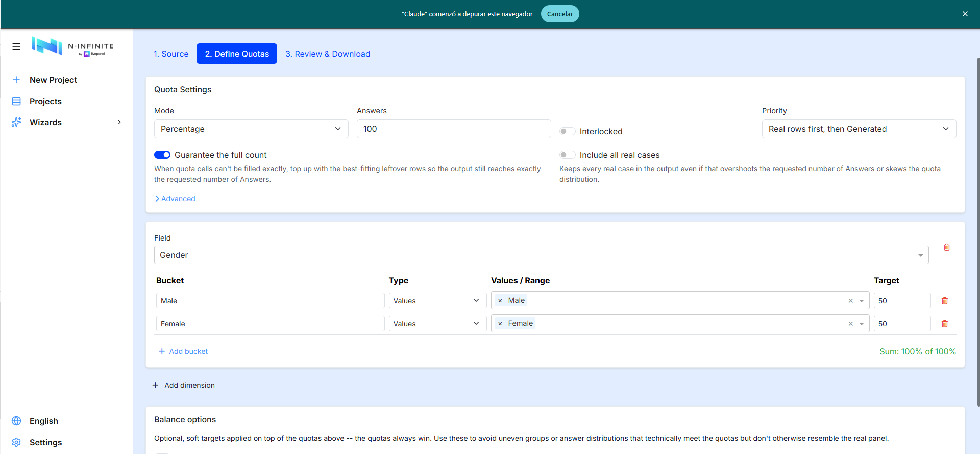
Task: Delete the Male bucket row
Action: point(945,301)
